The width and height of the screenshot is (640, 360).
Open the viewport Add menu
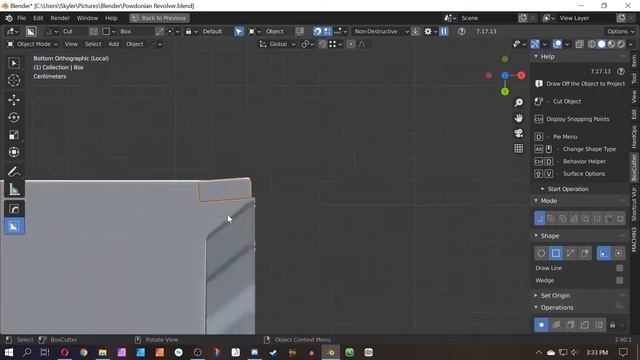pos(114,44)
